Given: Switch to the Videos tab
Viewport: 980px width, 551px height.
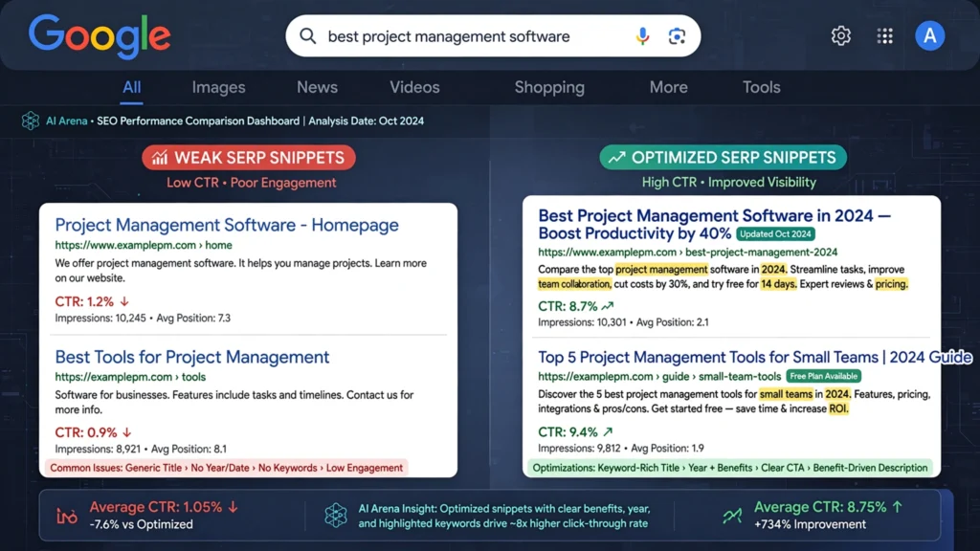Looking at the screenshot, I should [x=414, y=87].
